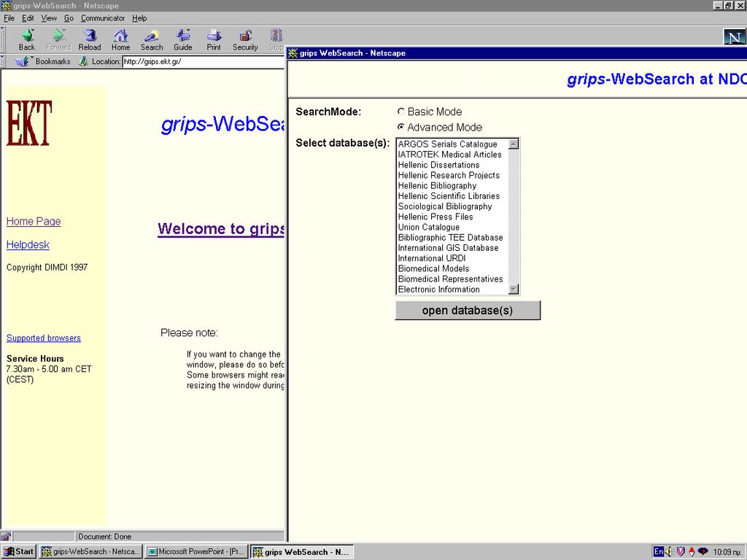The image size is (747, 560).
Task: Print the page with the Print icon
Action: tap(214, 39)
